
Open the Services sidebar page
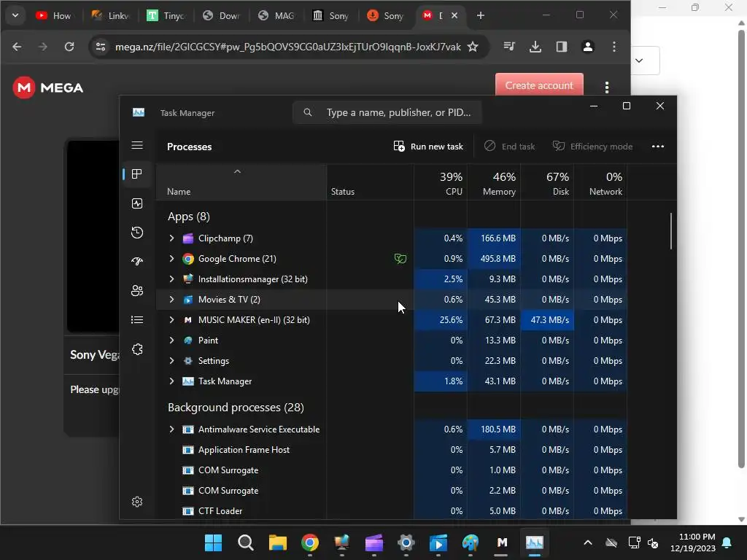pyautogui.click(x=137, y=349)
